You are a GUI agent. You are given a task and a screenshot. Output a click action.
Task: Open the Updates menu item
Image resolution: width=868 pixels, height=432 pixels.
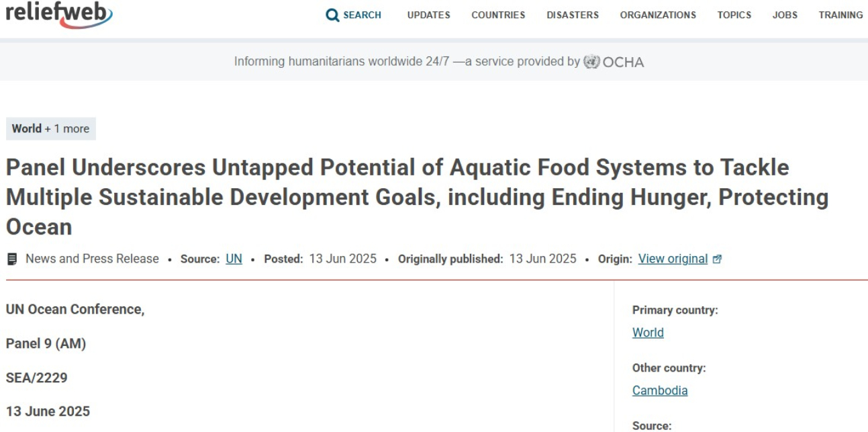click(x=428, y=15)
